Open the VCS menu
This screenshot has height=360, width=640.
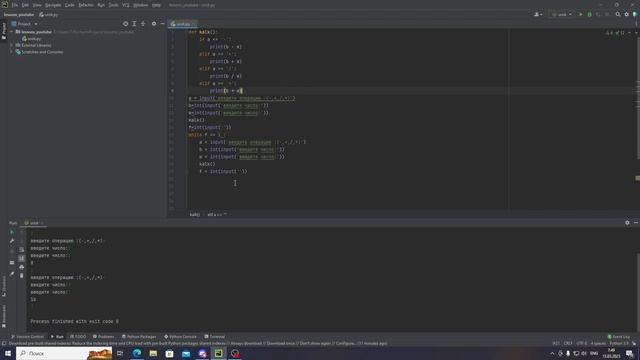click(x=126, y=5)
